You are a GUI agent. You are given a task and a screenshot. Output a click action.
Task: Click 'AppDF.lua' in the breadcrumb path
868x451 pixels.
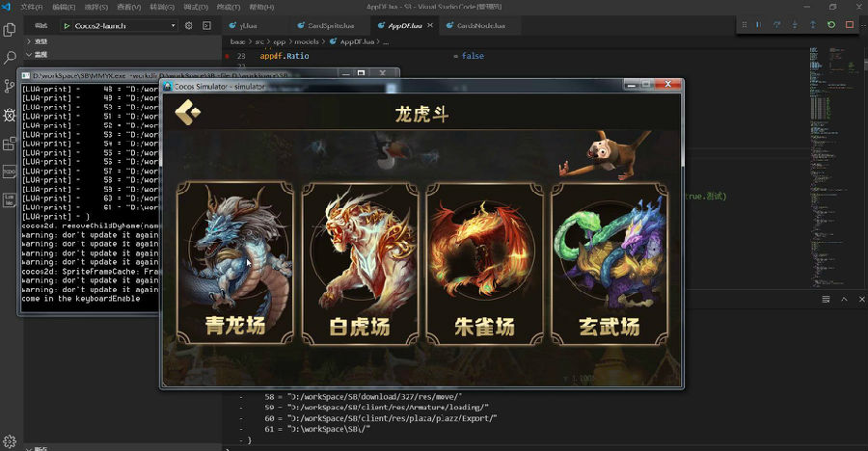click(x=357, y=41)
